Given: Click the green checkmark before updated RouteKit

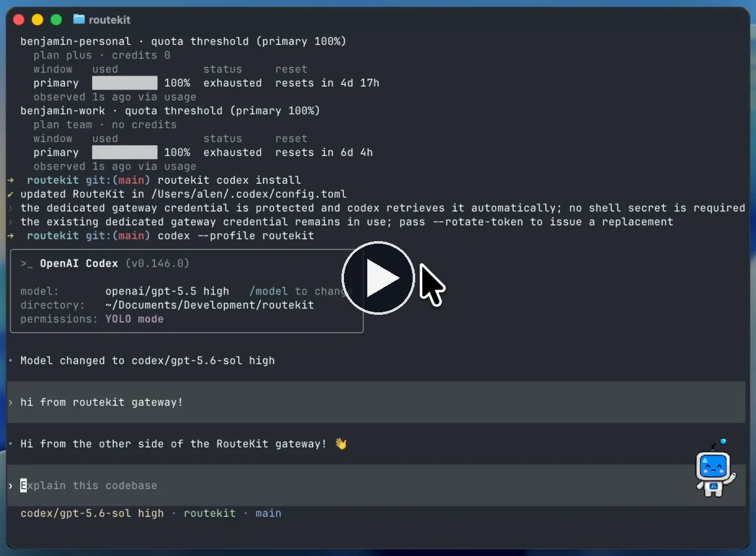Looking at the screenshot, I should coord(11,194).
